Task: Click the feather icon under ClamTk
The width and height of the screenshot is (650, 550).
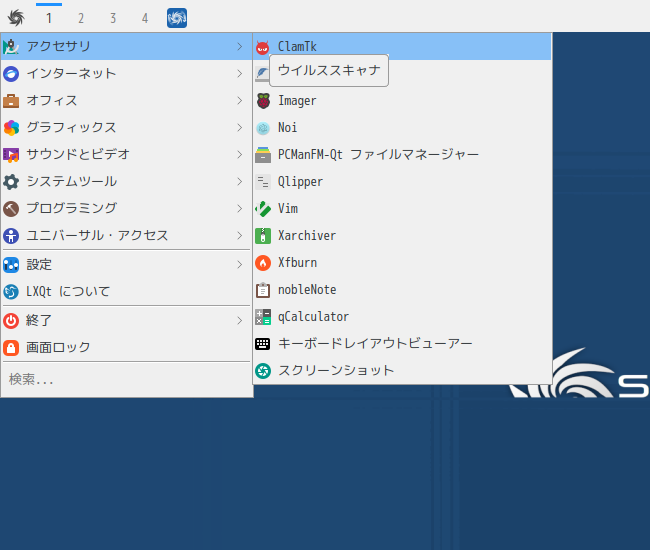Action: tap(262, 74)
